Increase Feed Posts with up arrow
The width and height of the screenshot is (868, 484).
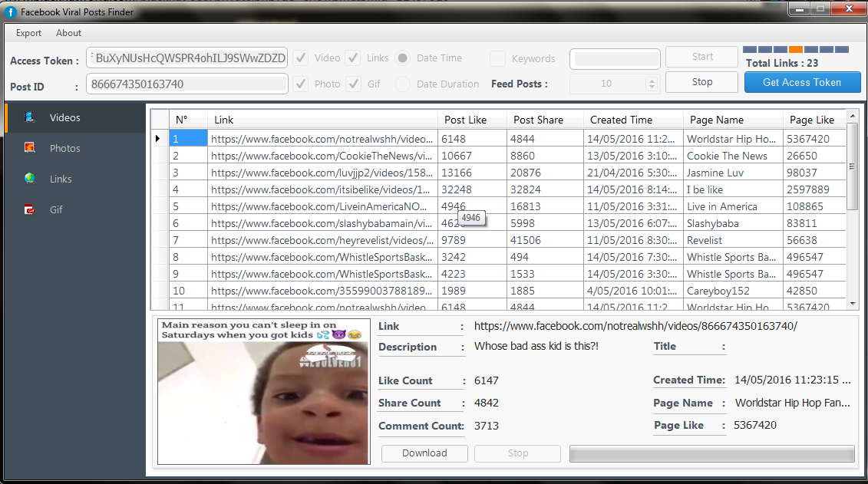coord(652,80)
